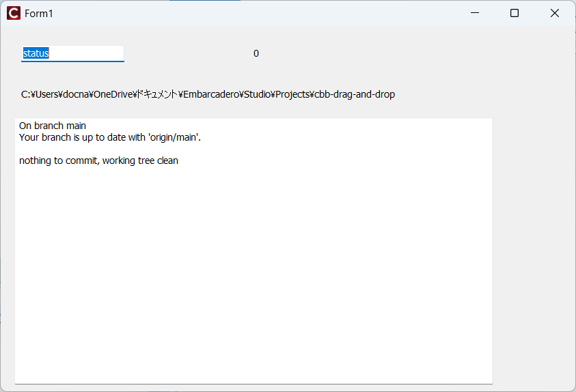Click the 'ドキュメント' segment of the path
The height and width of the screenshot is (392, 576).
[x=157, y=95]
